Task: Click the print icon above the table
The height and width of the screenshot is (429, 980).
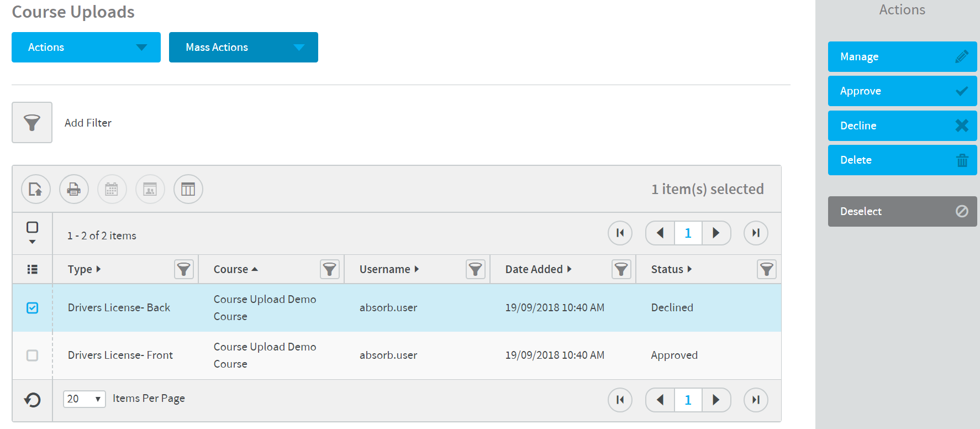Action: pyautogui.click(x=74, y=189)
